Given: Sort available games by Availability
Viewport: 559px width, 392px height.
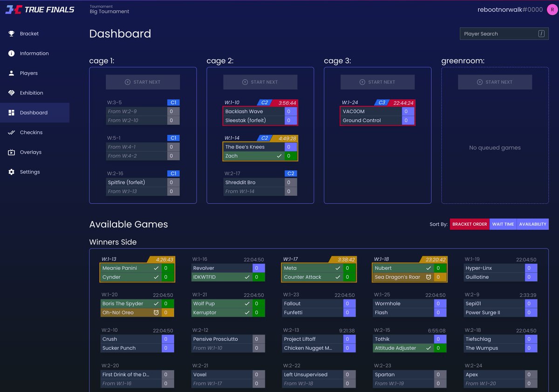Looking at the screenshot, I should (532, 224).
